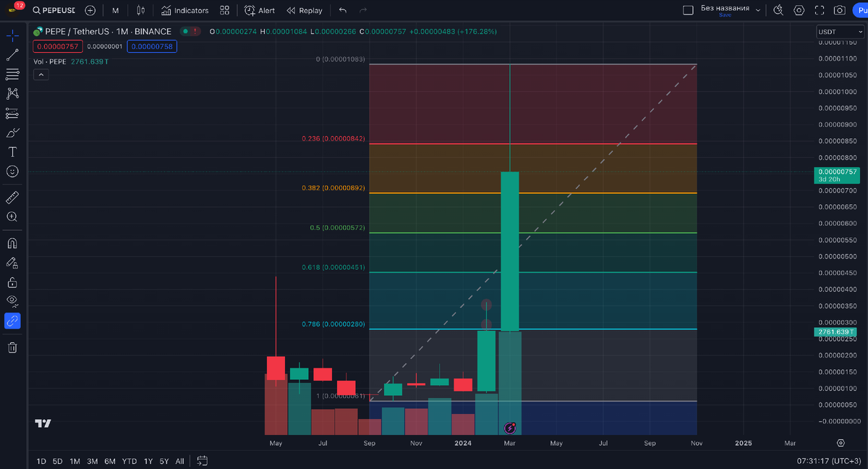The width and height of the screenshot is (868, 469).
Task: Click the red sell price 0.00000757 button
Action: click(x=57, y=46)
